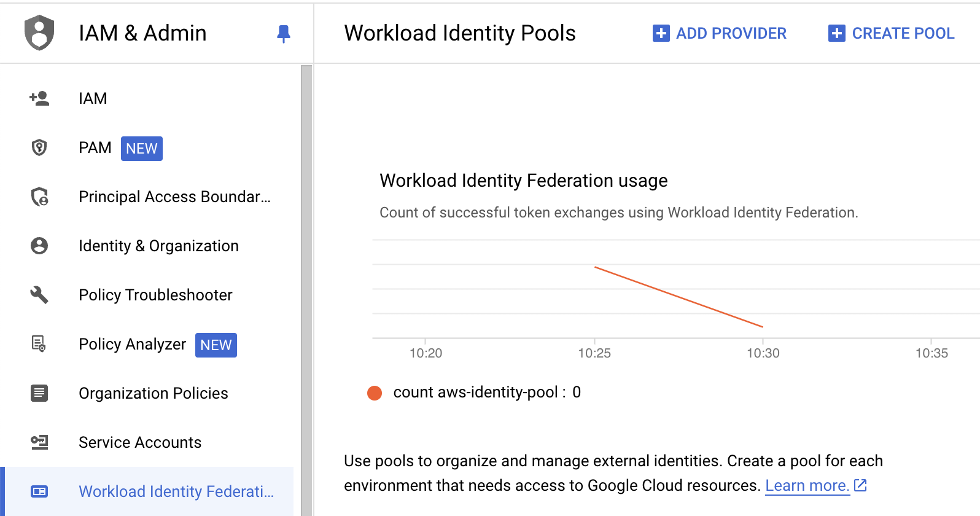
Task: Click the sidebar vertical scrollbar
Action: [306, 289]
